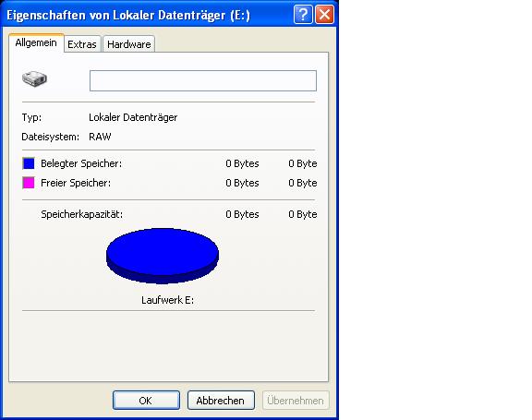Click the 'Speicherkapazität:' label

tap(82, 214)
